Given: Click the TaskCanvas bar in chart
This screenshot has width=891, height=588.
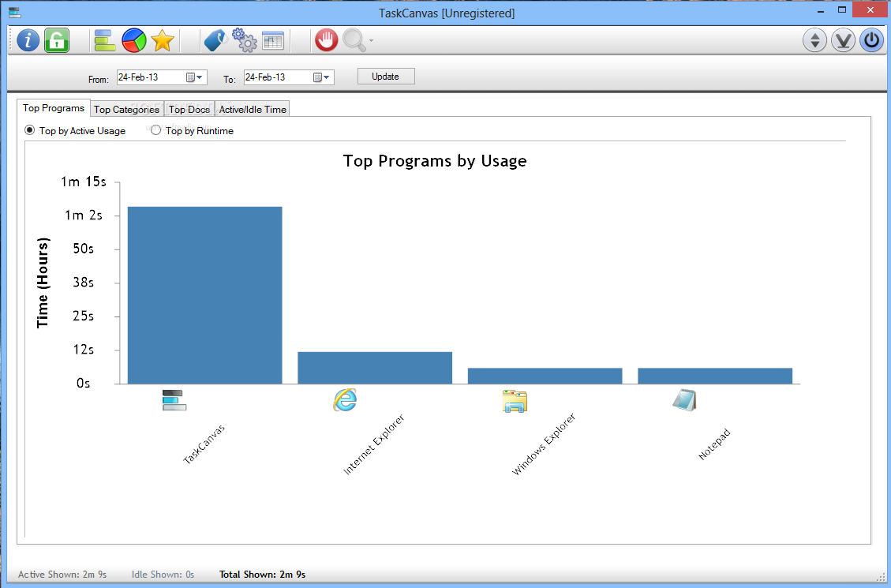Looking at the screenshot, I should (204, 295).
